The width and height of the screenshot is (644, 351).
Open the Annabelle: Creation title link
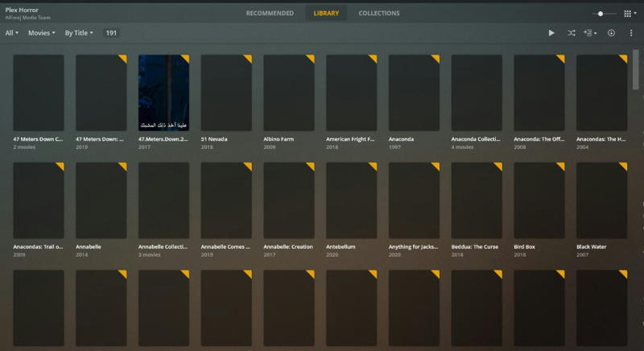[x=288, y=246]
